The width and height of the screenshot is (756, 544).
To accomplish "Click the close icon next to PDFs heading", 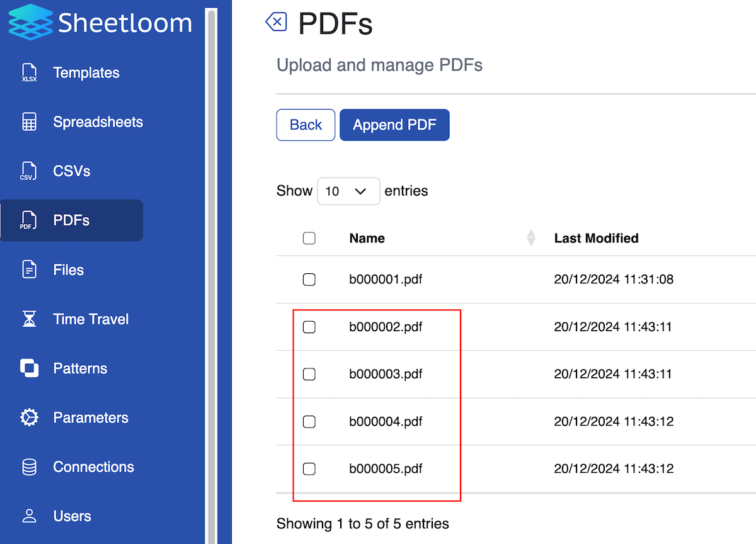I will click(x=276, y=21).
